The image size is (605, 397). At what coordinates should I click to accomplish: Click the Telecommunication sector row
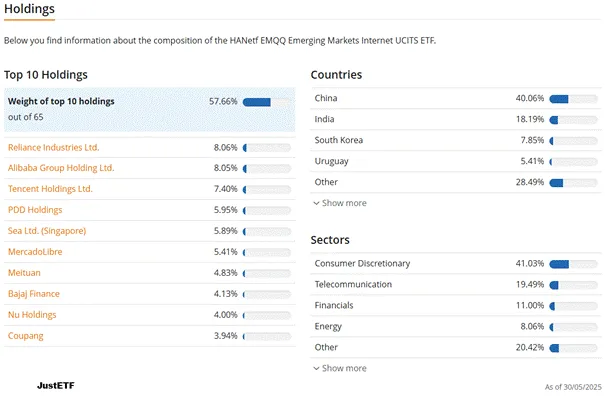point(456,285)
